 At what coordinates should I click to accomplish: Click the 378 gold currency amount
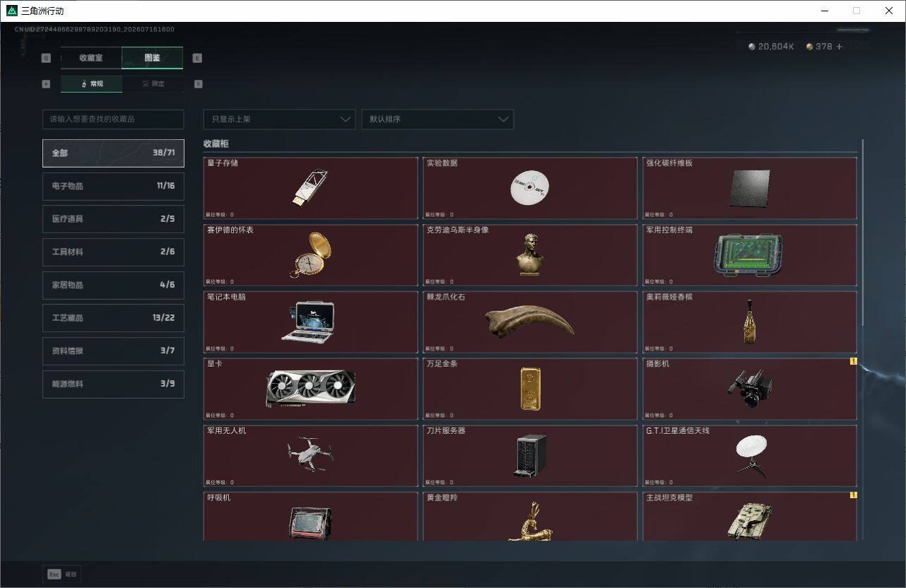(824, 47)
